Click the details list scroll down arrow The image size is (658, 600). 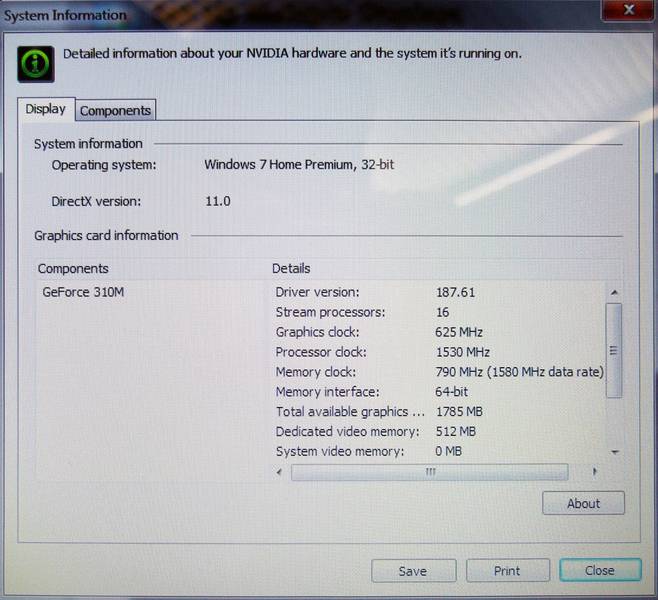tap(615, 452)
